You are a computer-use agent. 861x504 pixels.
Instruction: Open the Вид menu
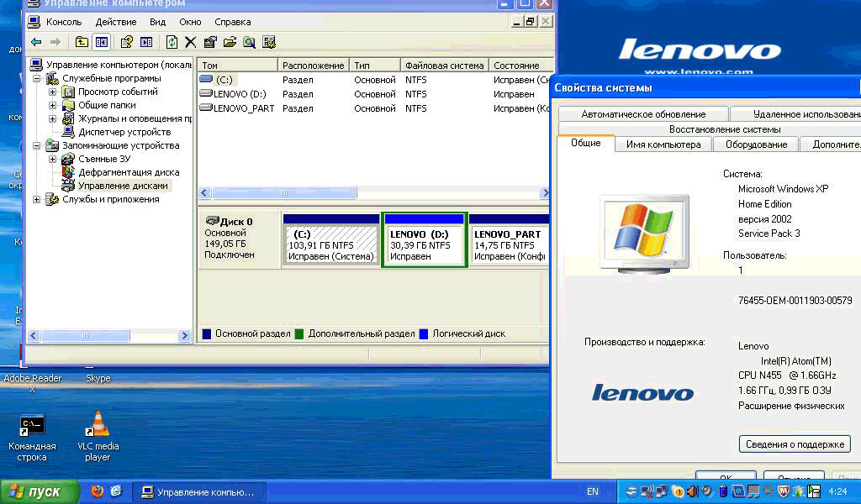(x=157, y=22)
